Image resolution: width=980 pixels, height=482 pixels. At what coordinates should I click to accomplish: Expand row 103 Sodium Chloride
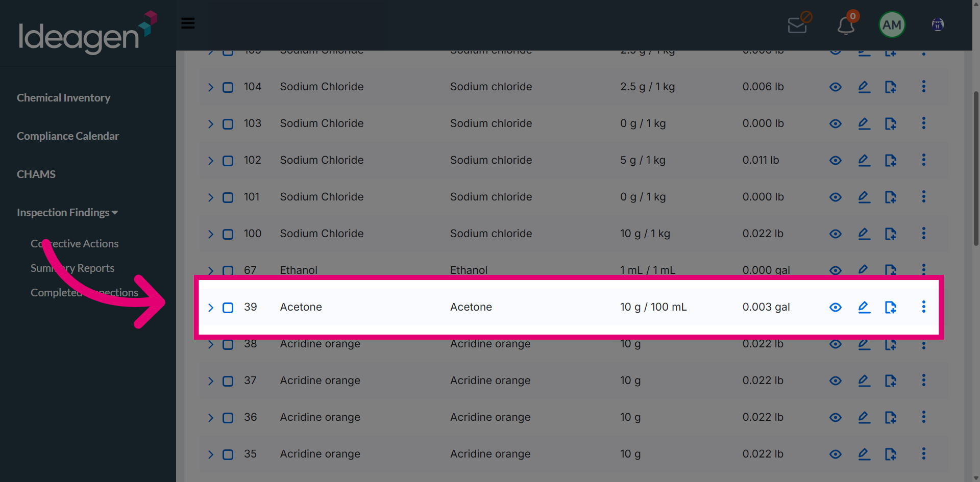click(210, 124)
